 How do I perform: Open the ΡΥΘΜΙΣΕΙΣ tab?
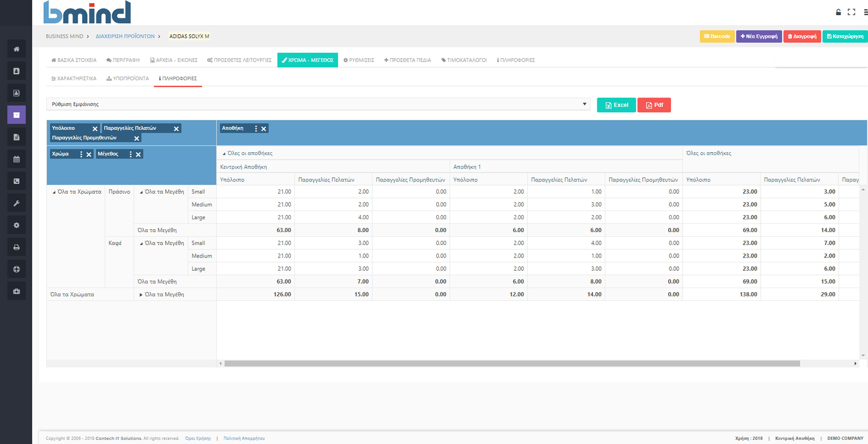pyautogui.click(x=359, y=60)
